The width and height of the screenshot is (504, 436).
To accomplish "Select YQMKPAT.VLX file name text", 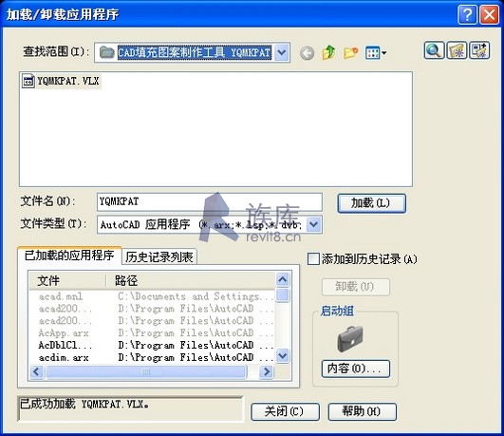I will pos(68,81).
